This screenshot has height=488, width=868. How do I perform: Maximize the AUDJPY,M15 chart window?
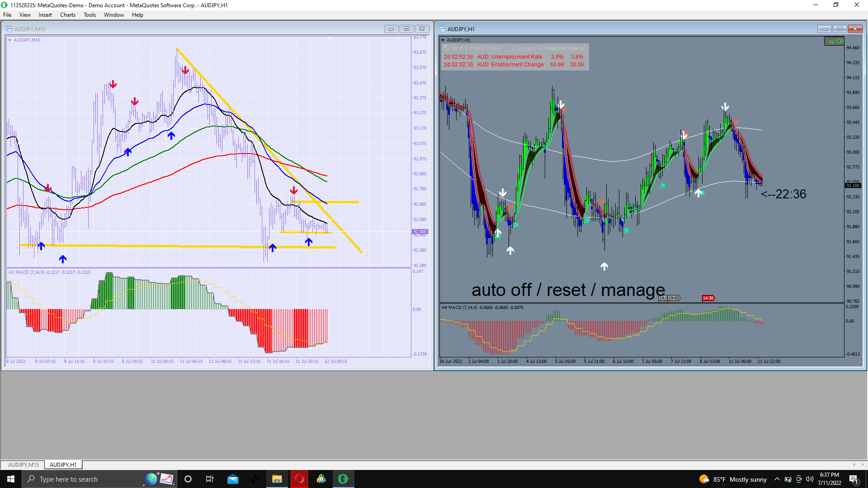coord(406,29)
